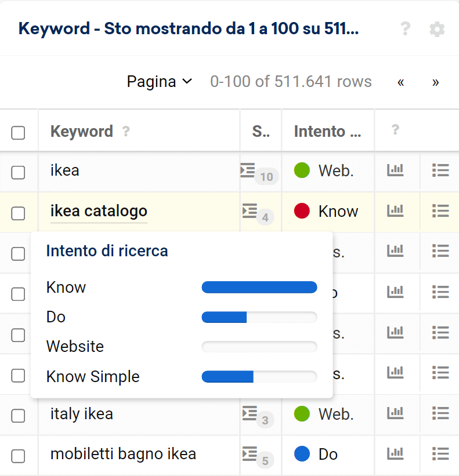Open the settings gear in Keyword panel header
The height and width of the screenshot is (476, 459).
[437, 30]
